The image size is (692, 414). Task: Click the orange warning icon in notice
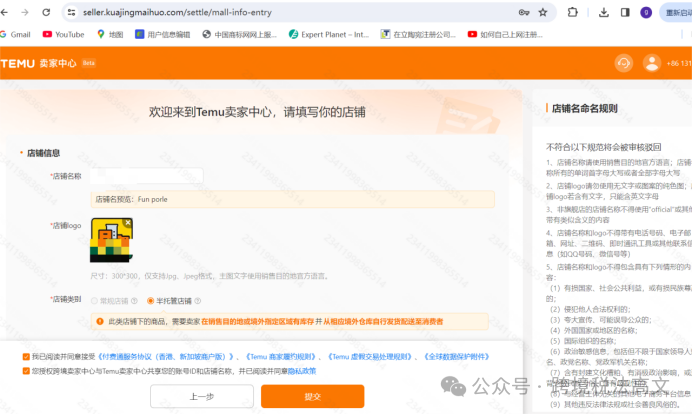click(100, 321)
